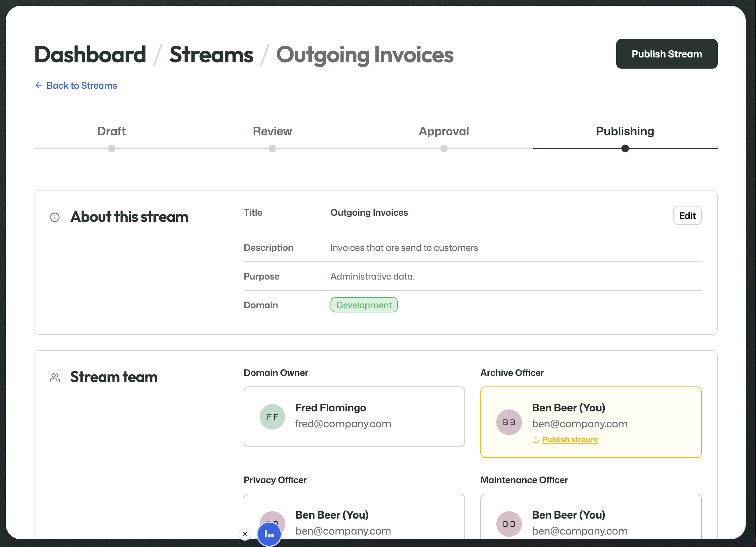Click the About this stream heading
Viewport: 756px width, 547px height.
(129, 217)
